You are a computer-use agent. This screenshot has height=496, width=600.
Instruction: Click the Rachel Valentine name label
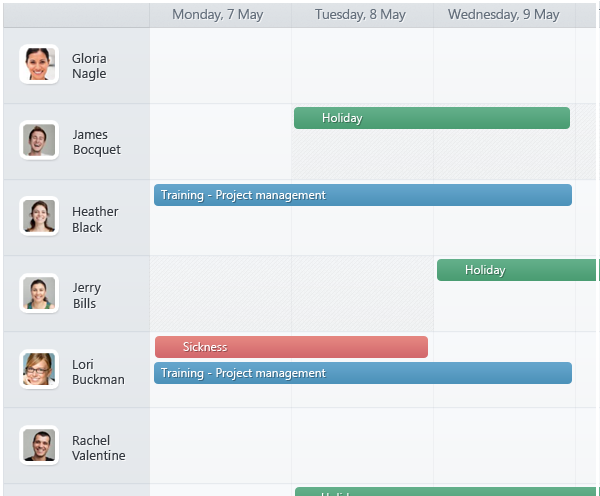[x=98, y=448]
